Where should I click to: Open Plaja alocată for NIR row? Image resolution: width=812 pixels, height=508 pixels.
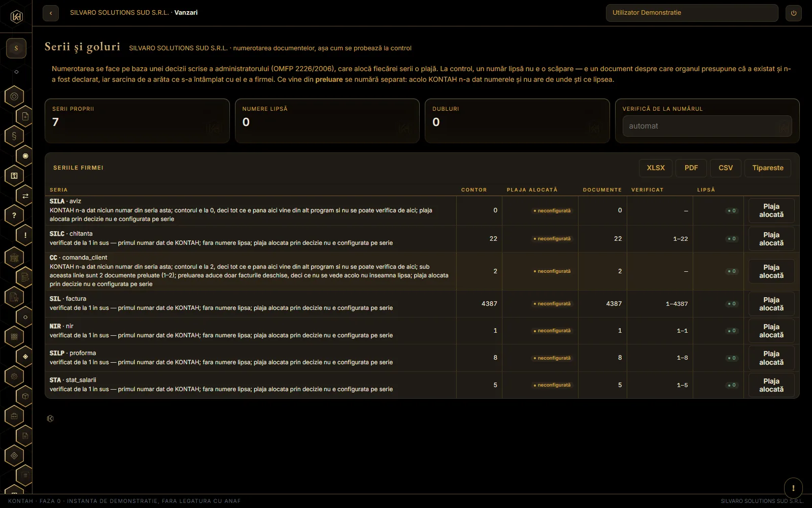tap(771, 331)
